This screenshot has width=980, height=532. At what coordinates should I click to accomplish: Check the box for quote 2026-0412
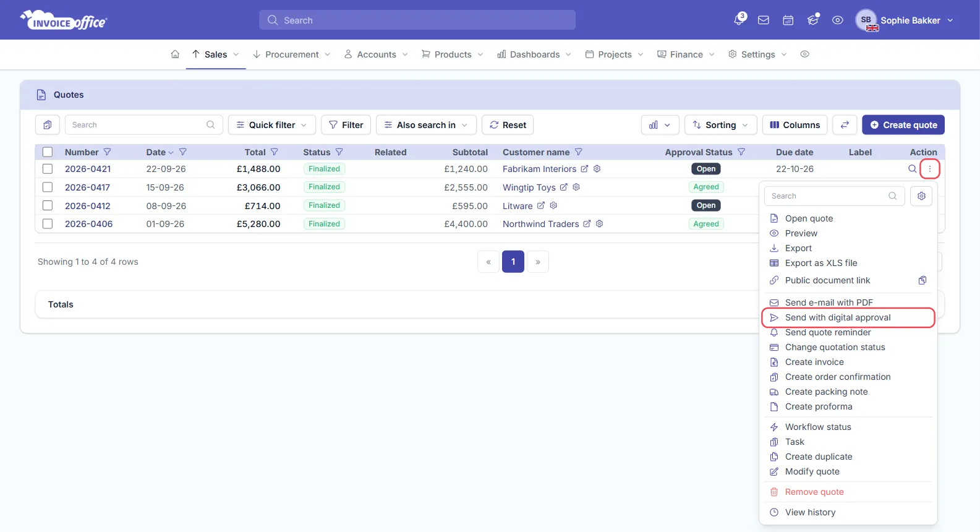[48, 205]
